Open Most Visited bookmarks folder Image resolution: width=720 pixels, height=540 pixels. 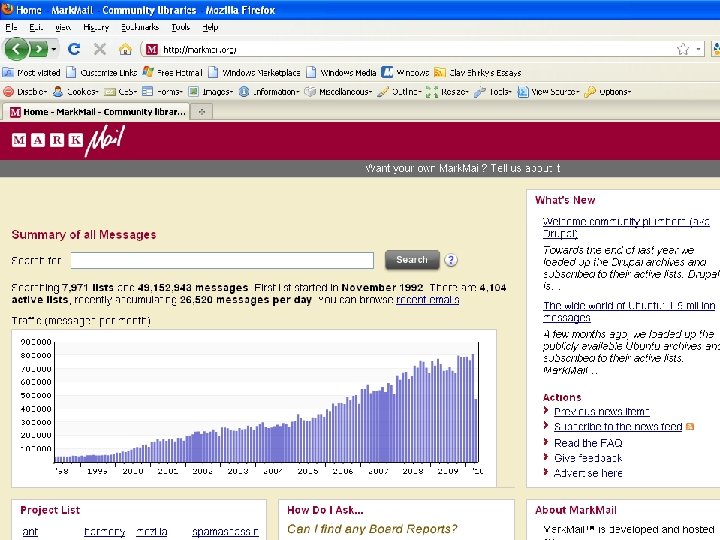[31, 73]
